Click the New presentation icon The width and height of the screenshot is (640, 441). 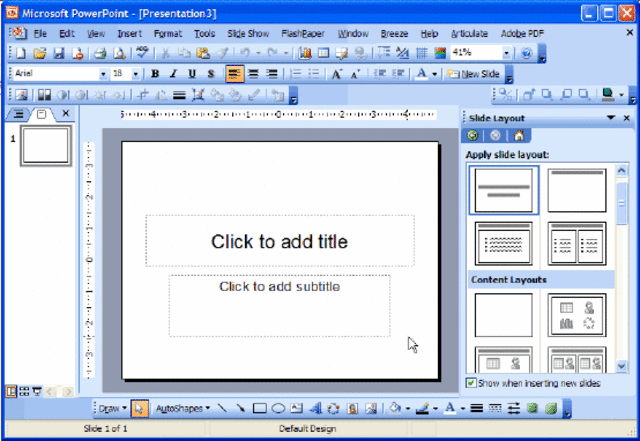pos(21,53)
